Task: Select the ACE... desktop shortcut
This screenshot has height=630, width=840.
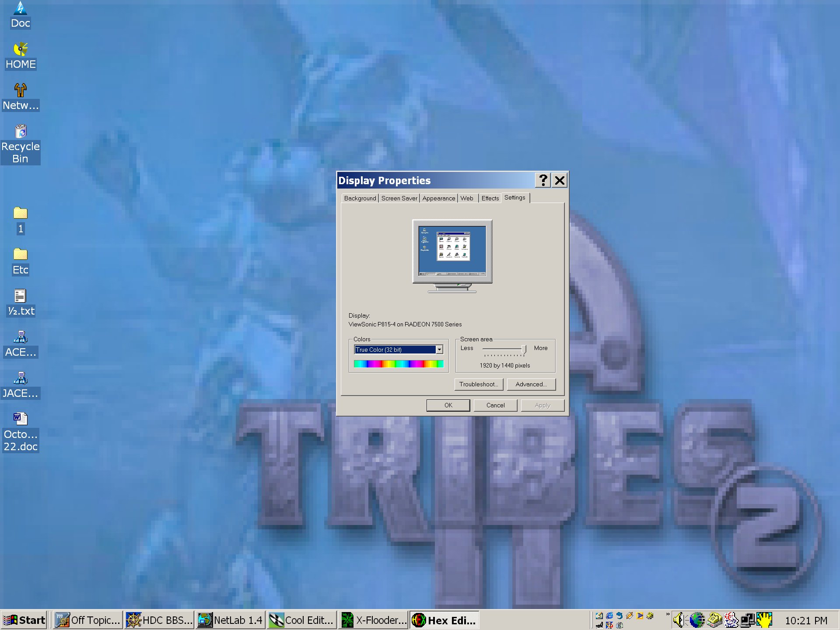Action: click(21, 344)
